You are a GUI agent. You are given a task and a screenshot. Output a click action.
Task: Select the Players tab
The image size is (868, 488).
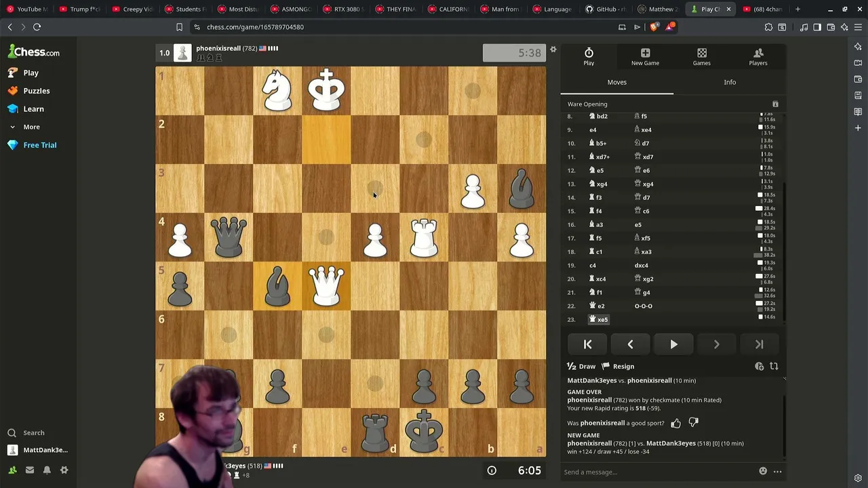click(758, 57)
